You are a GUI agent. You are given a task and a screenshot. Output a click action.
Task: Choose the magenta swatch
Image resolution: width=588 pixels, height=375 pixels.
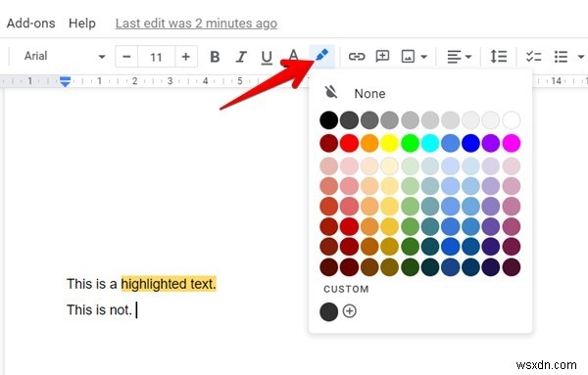[512, 143]
